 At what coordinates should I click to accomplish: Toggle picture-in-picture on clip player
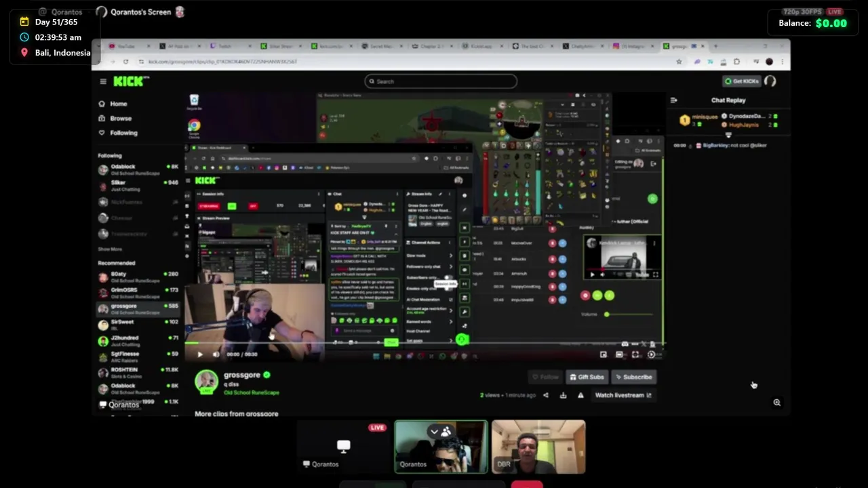point(604,354)
